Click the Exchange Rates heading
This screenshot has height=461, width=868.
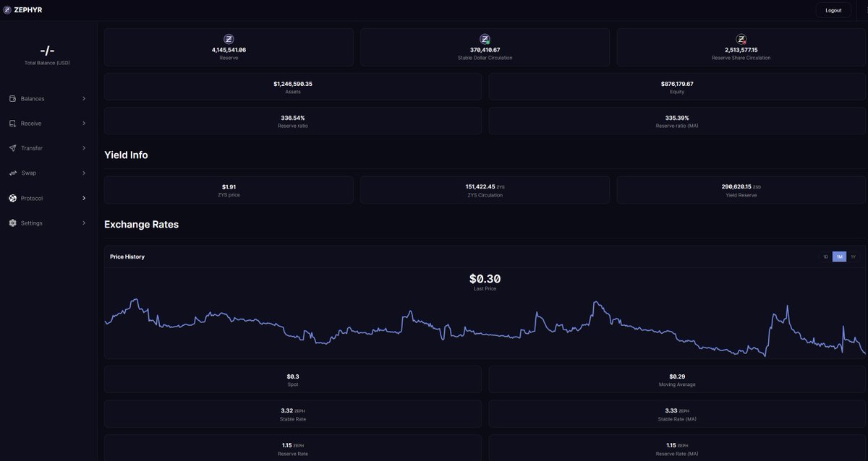141,224
